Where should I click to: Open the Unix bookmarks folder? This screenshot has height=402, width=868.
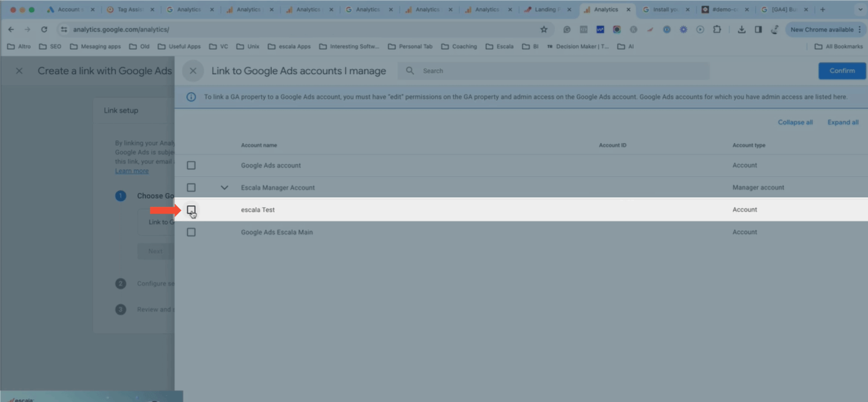tap(248, 47)
